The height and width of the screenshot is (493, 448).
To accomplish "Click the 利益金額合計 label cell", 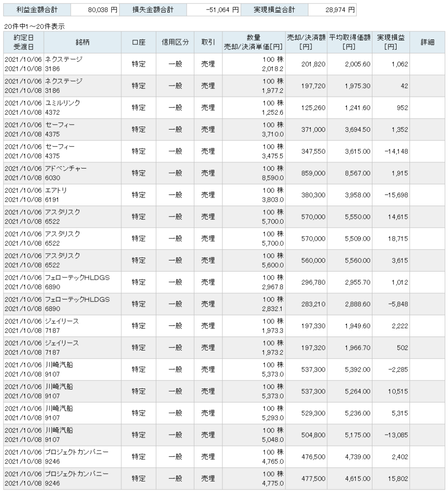I will pos(37,10).
